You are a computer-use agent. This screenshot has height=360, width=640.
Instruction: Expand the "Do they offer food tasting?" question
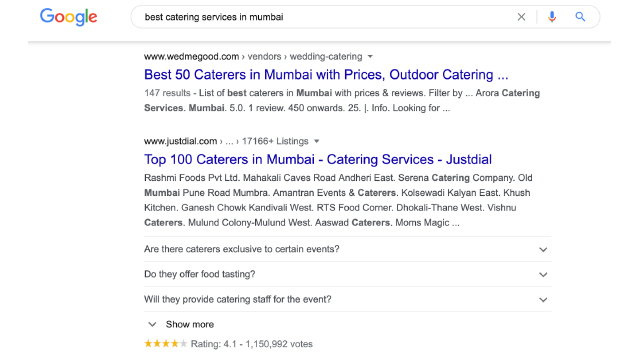pos(347,274)
